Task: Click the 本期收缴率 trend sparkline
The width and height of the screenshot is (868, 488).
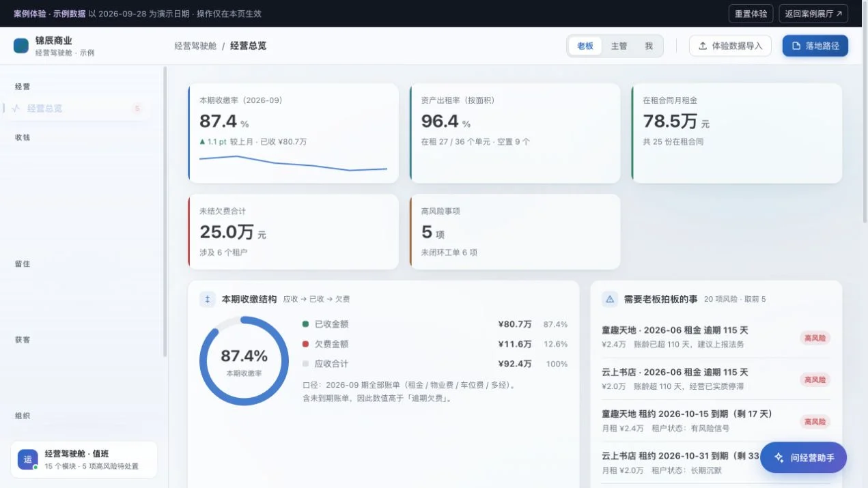Action: 293,163
